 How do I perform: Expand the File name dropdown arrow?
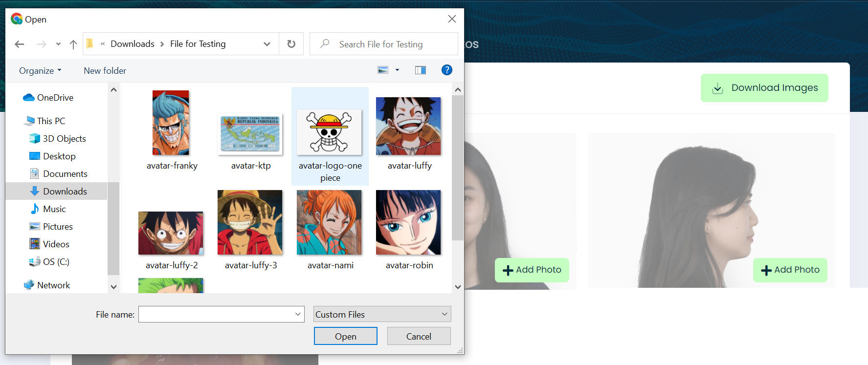[298, 314]
